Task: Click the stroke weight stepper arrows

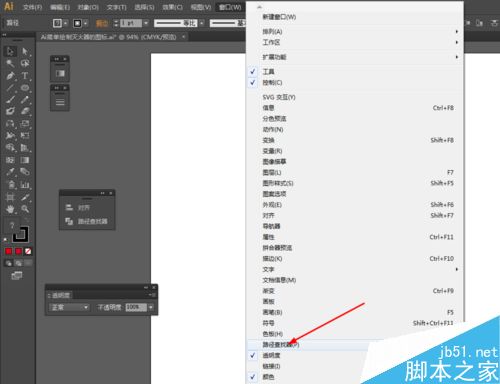Action: click(x=116, y=23)
